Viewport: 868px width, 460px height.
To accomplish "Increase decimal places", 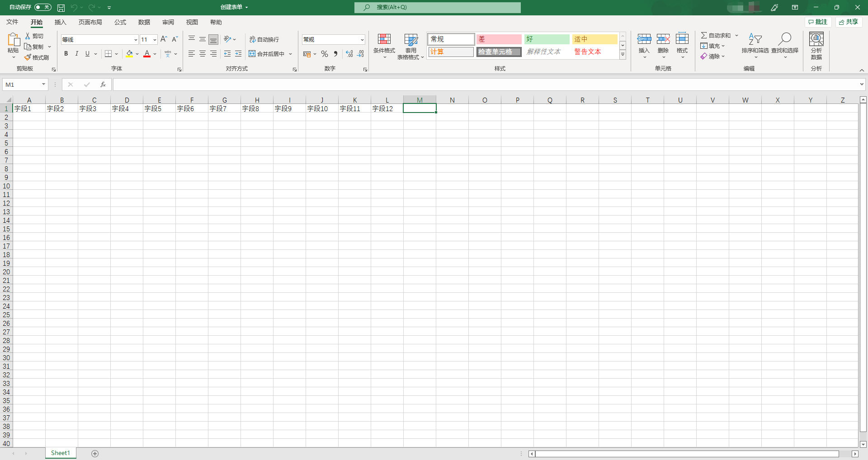I will click(349, 54).
